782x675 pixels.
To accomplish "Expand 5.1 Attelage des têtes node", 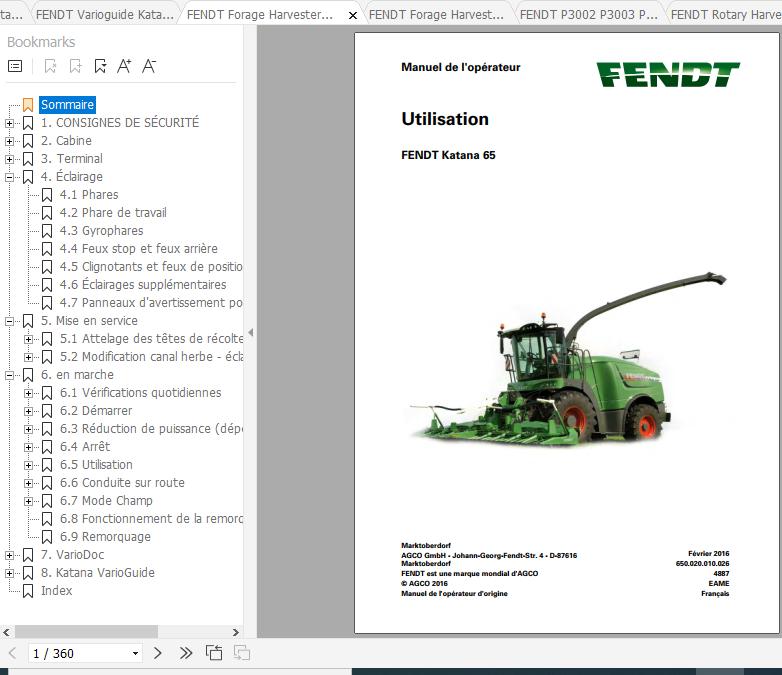I will pos(28,339).
